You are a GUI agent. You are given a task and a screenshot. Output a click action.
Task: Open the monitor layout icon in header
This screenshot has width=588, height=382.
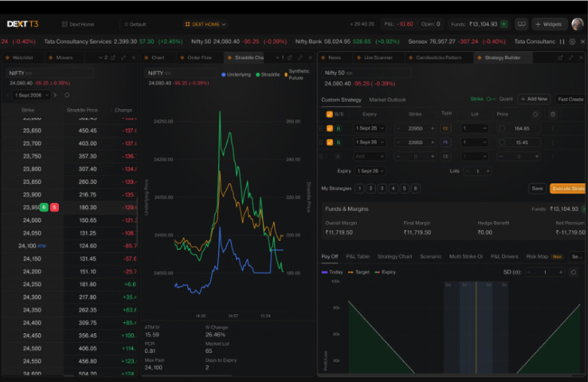(521, 24)
